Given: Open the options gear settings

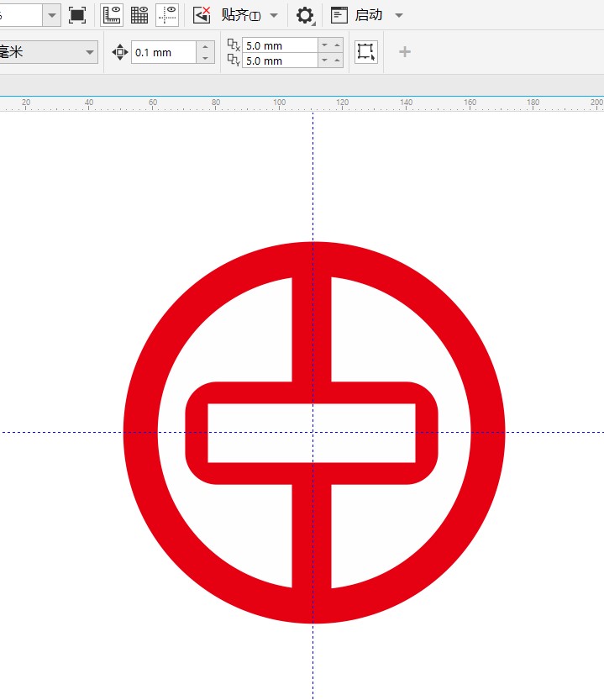Looking at the screenshot, I should 305,15.
